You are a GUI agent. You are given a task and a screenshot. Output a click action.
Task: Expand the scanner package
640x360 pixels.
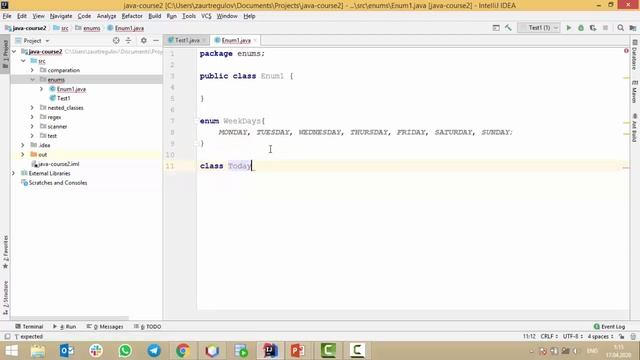click(32, 127)
